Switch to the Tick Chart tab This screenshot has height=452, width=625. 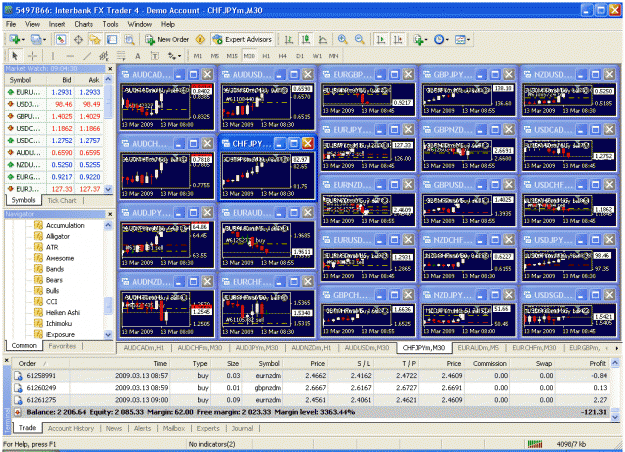click(x=62, y=200)
